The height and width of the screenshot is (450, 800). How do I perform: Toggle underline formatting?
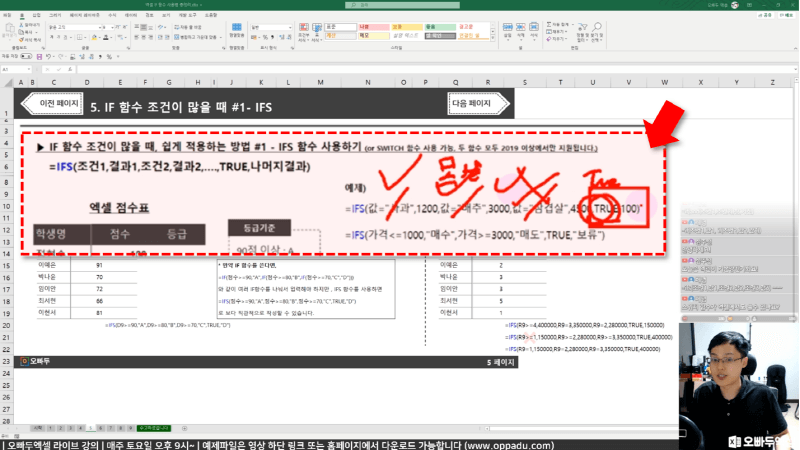point(66,37)
